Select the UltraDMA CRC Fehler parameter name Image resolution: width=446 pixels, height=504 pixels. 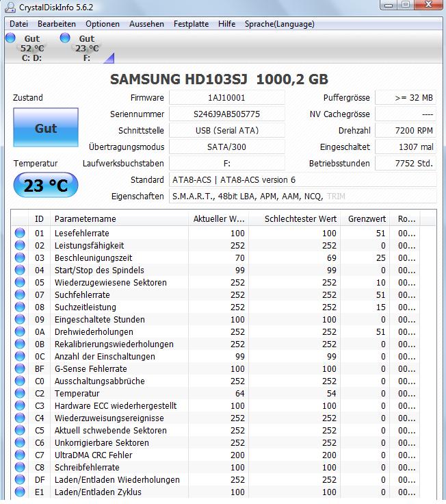click(x=94, y=455)
